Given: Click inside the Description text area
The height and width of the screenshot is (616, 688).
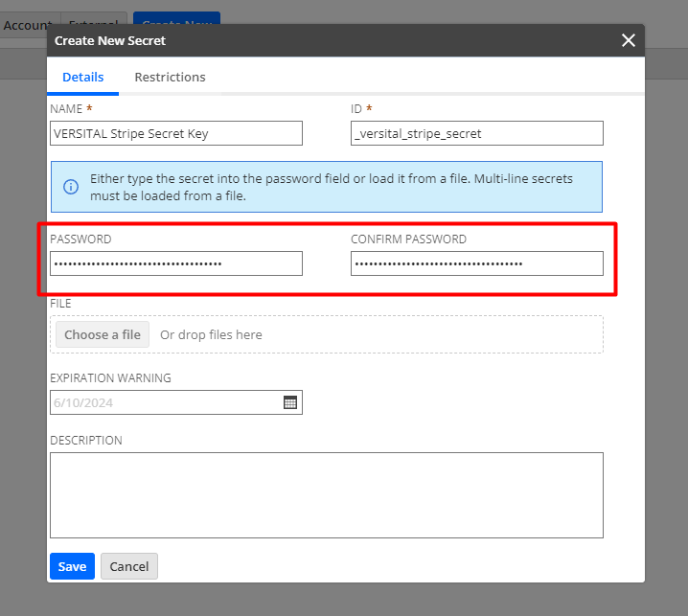Looking at the screenshot, I should pos(326,494).
